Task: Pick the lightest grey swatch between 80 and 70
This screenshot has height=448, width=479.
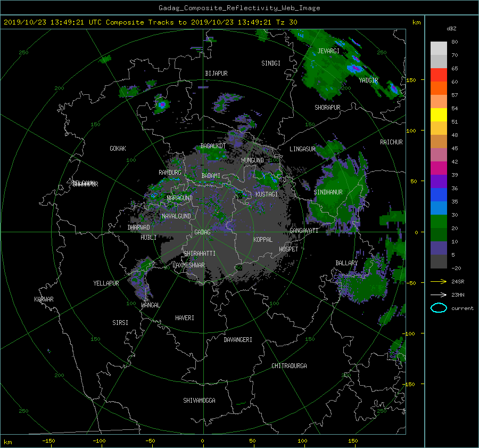Action: (x=439, y=48)
